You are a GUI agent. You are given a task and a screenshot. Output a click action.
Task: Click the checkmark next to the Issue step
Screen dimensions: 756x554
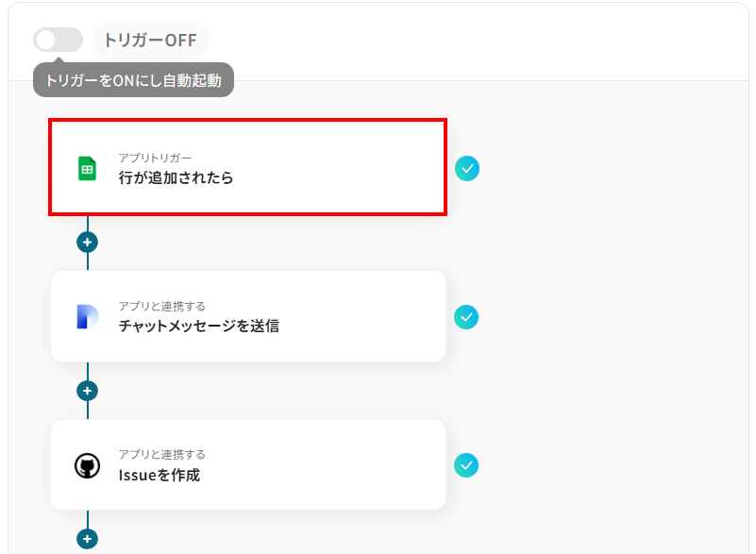pyautogui.click(x=466, y=465)
